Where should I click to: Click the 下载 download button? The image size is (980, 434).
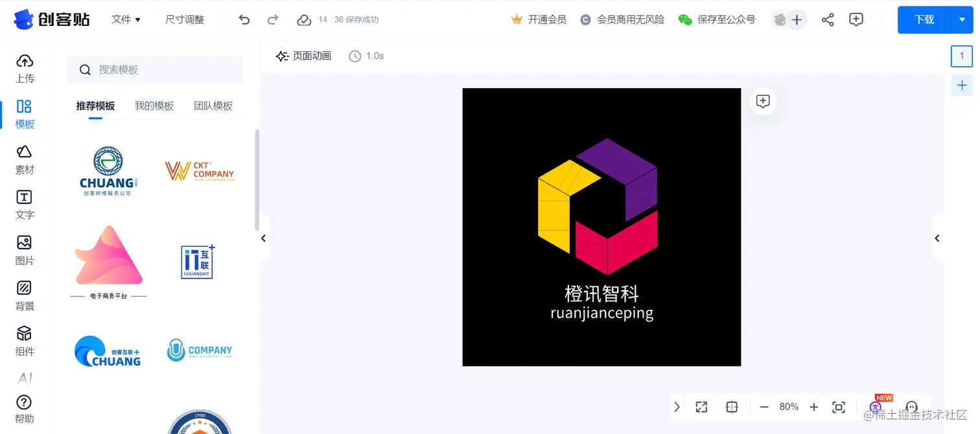pos(924,19)
